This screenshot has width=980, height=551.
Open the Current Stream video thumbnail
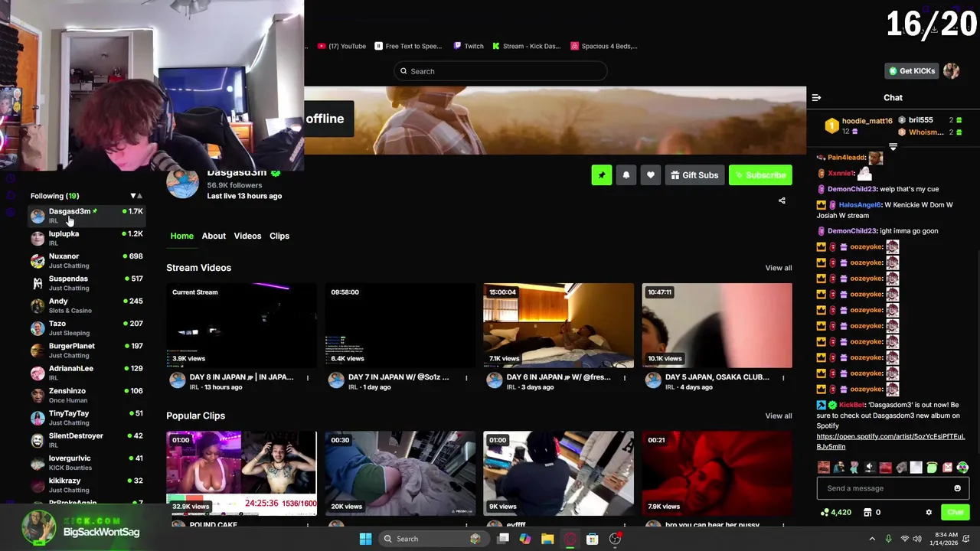[241, 325]
